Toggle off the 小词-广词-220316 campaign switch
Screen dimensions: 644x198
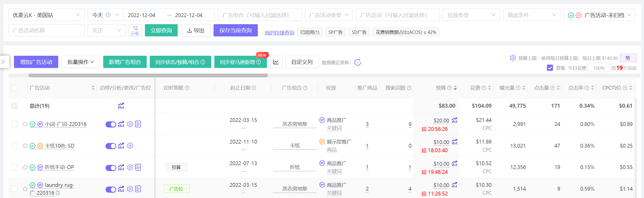(x=111, y=124)
